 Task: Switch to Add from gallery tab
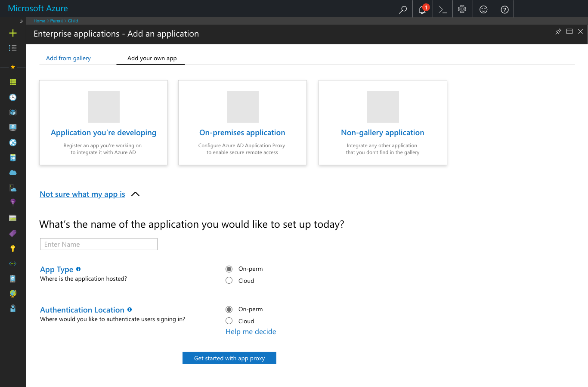68,58
